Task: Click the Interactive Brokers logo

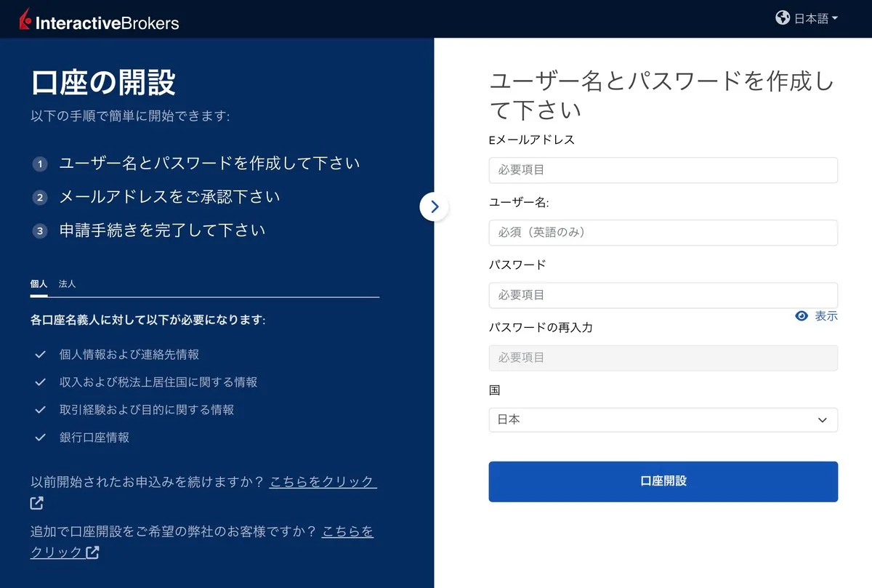Action: 99,20
